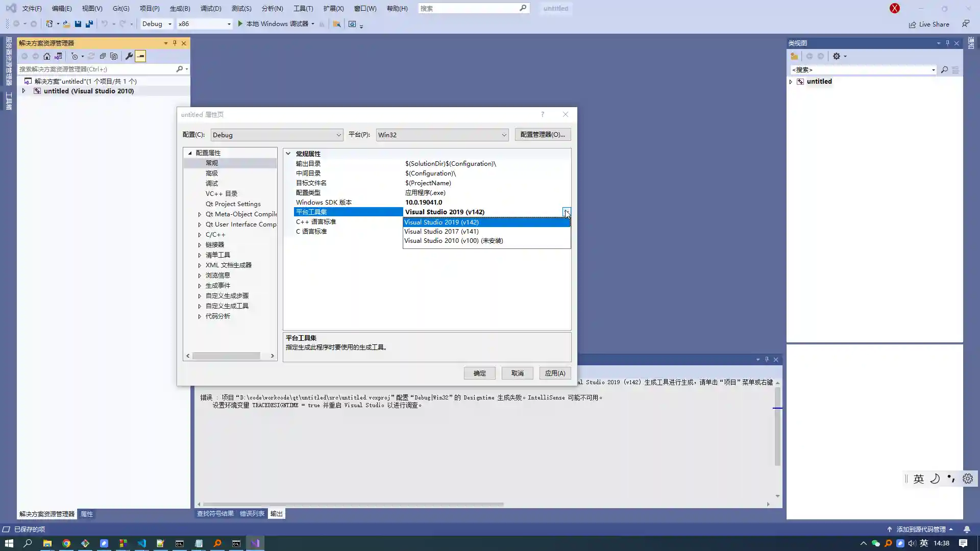Click the Open File toolbar icon
The height and width of the screenshot is (551, 980).
[66, 24]
